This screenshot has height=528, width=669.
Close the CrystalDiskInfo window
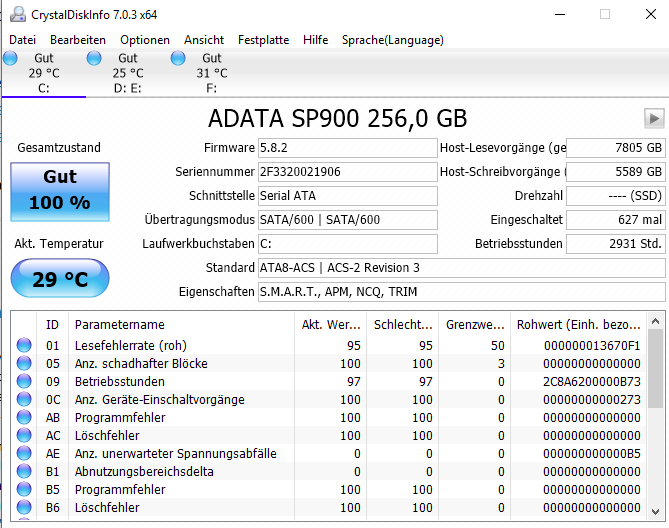651,14
